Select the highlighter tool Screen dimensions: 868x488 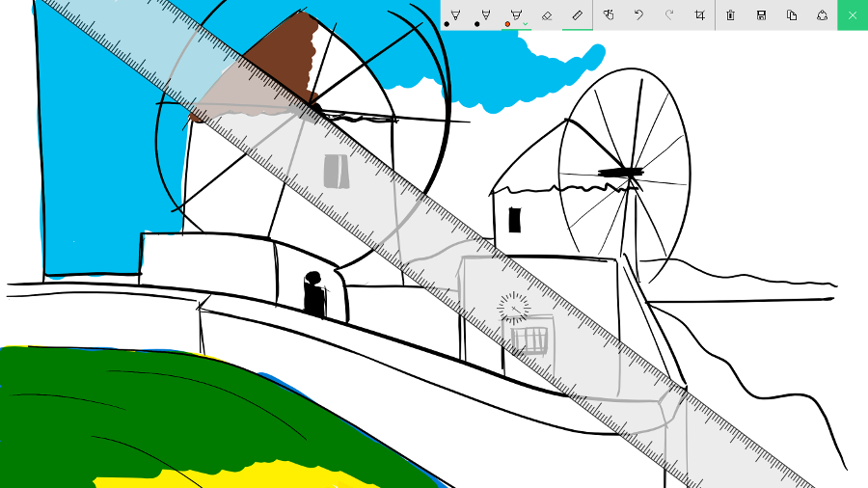coord(516,15)
